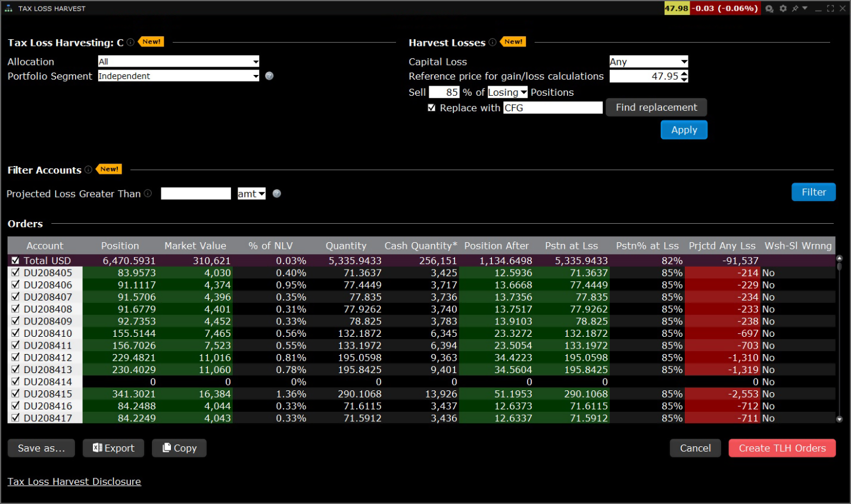Open the Capital Loss dropdown set to Any

point(649,61)
